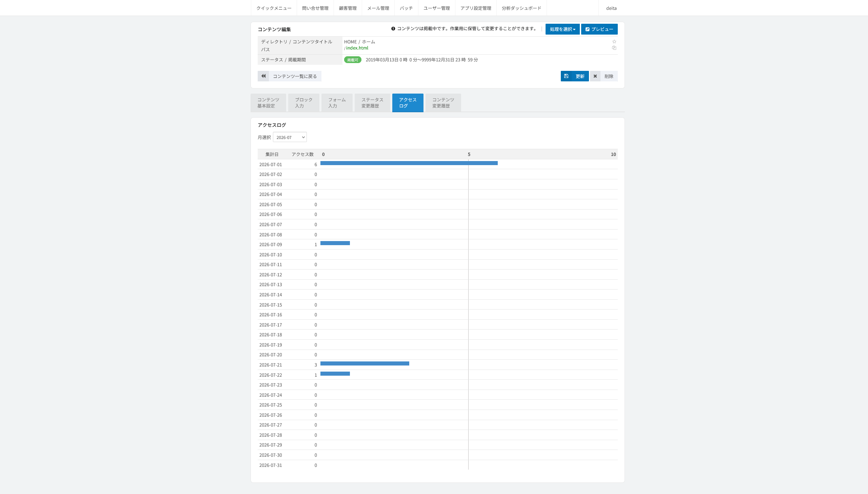Click the date 2026-07-21
868x494 pixels.
(x=270, y=365)
